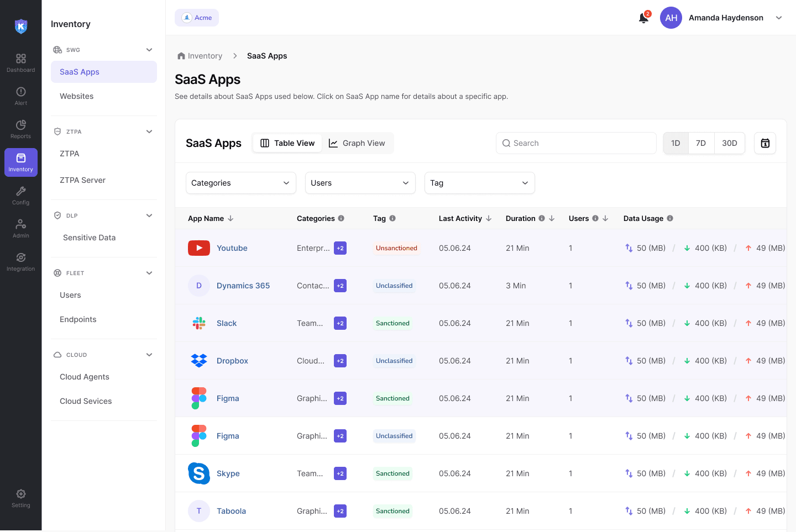Open the Categories filter dropdown
Screen dimensions: 796x532
[241, 183]
